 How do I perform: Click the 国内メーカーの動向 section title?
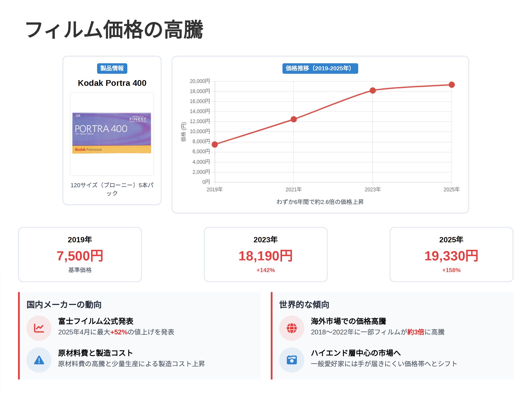[x=64, y=305]
